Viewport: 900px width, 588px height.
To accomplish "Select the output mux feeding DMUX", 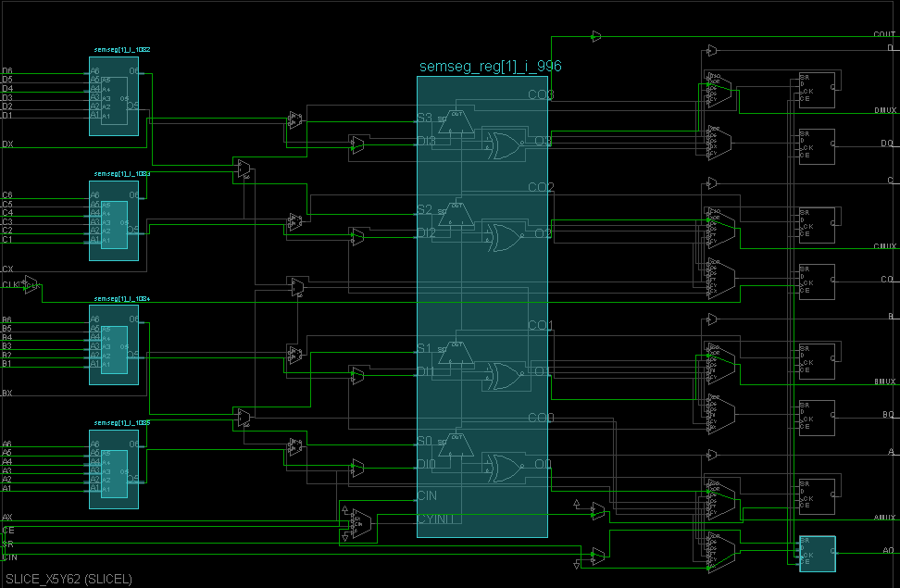I will (720, 89).
